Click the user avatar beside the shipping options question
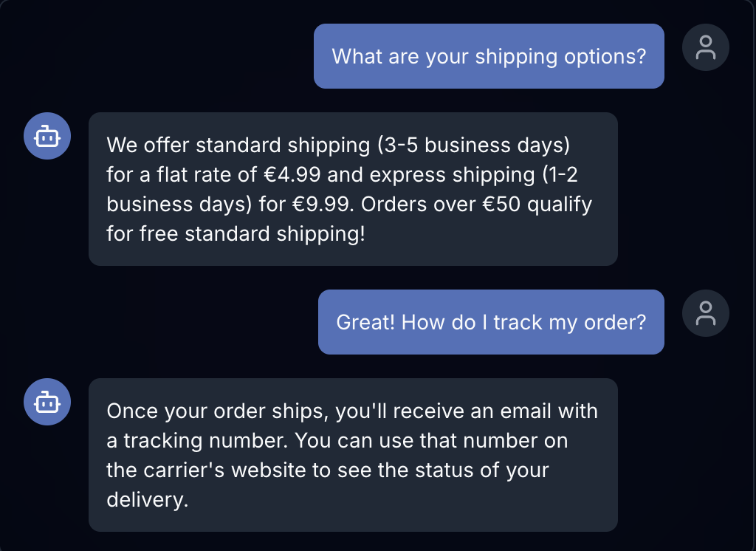This screenshot has height=551, width=756. click(x=706, y=47)
